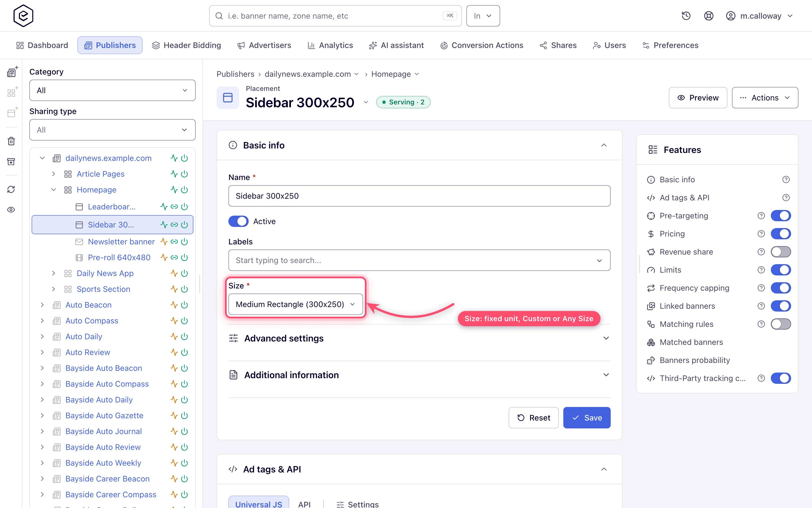Enable the Revenue share toggle
Viewport: 812px width, 508px height.
(781, 252)
